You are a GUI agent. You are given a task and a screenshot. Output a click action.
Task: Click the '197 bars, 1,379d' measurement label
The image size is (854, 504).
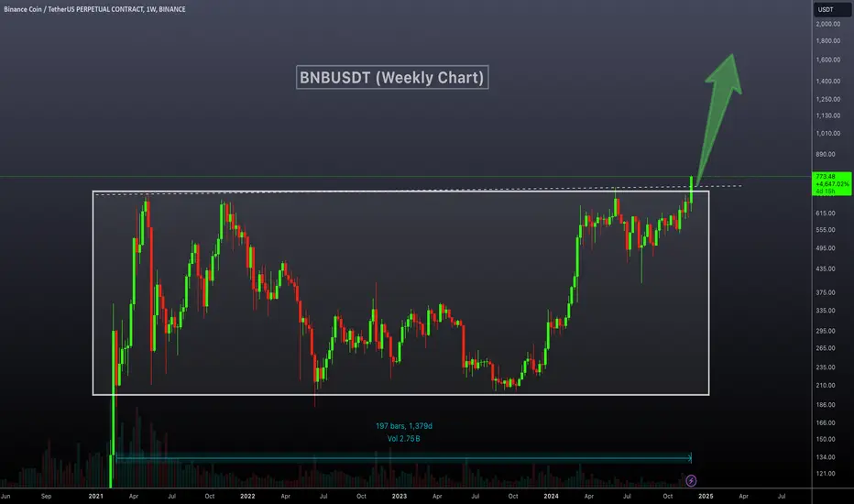coord(403,426)
